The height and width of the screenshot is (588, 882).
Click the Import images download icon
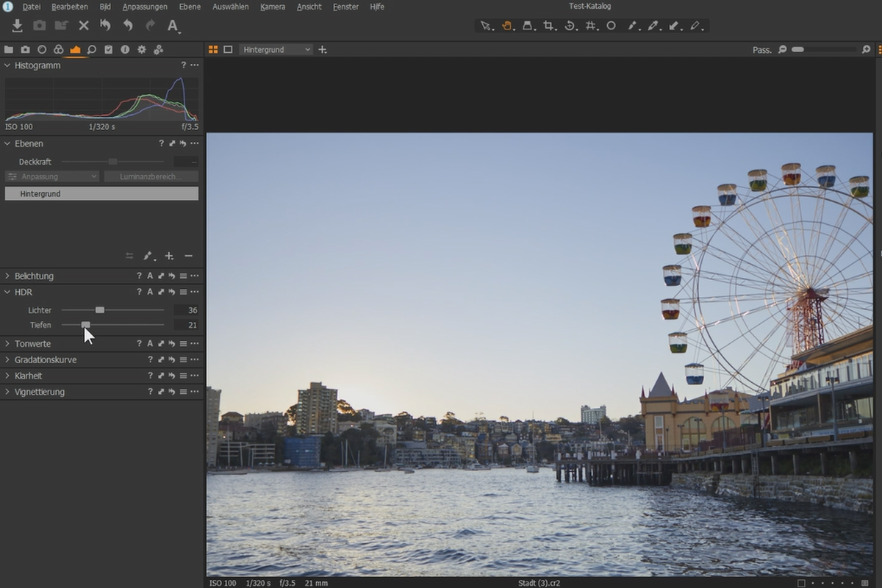click(x=17, y=26)
